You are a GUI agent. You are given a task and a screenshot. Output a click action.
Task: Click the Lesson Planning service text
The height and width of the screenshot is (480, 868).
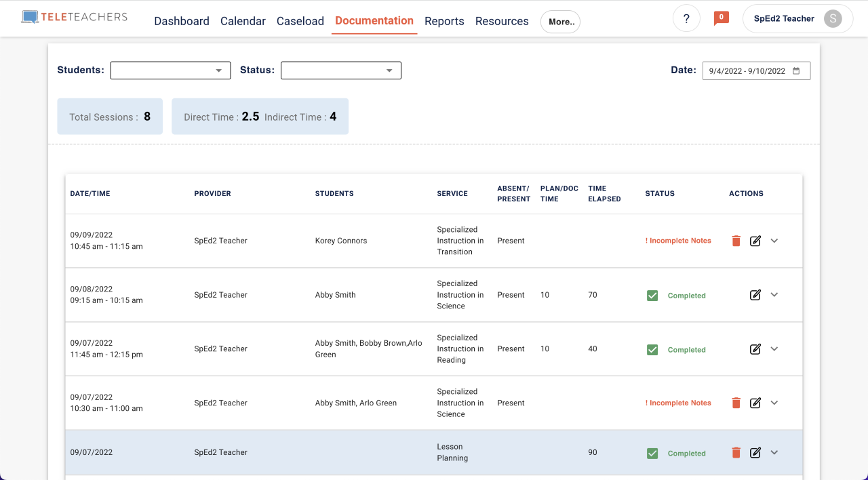pyautogui.click(x=452, y=453)
